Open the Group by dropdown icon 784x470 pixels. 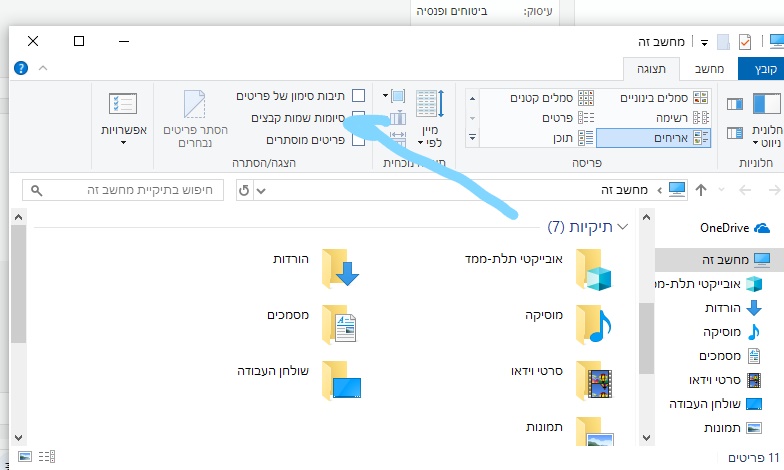click(x=394, y=96)
